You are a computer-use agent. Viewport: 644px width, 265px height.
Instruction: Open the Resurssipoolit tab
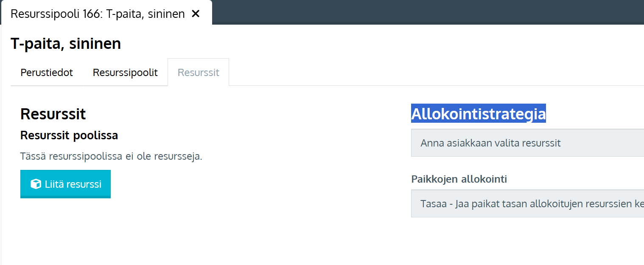[125, 73]
